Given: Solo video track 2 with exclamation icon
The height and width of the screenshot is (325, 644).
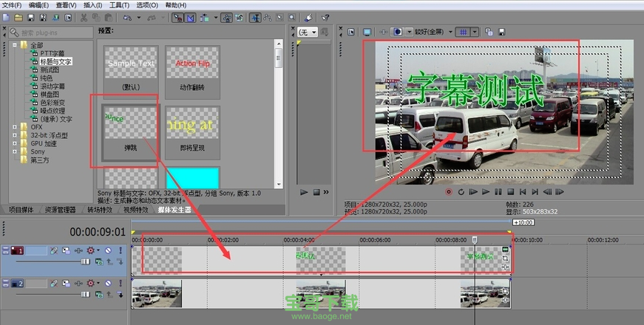Looking at the screenshot, I should coord(120,283).
